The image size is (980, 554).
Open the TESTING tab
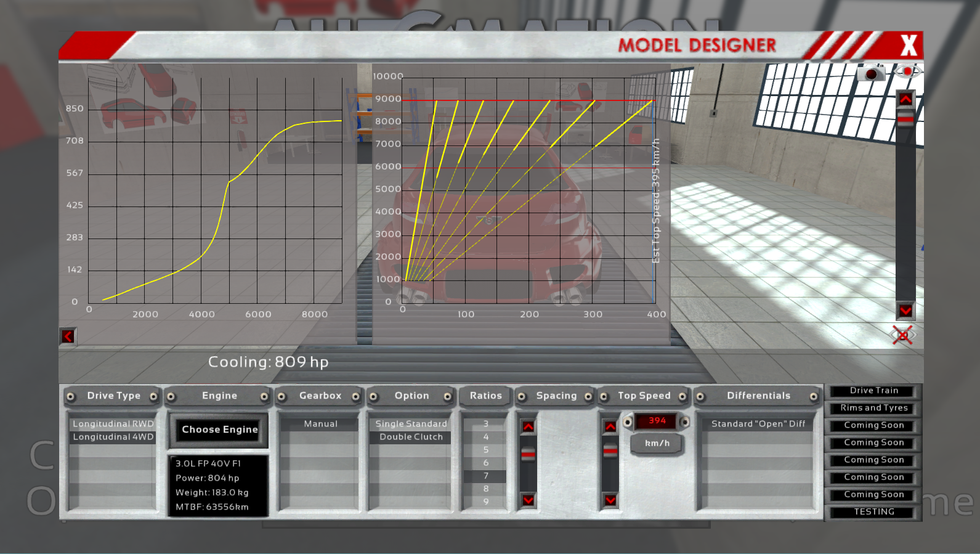click(873, 512)
